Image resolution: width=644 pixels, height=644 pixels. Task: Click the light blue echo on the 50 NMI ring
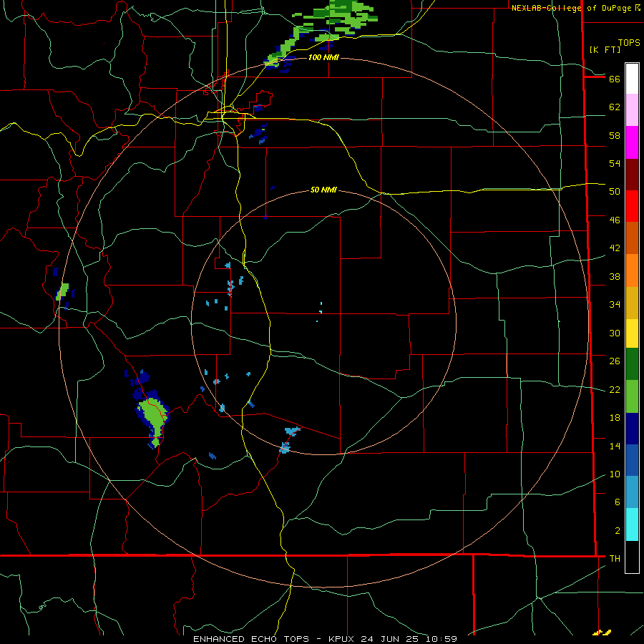(x=284, y=448)
